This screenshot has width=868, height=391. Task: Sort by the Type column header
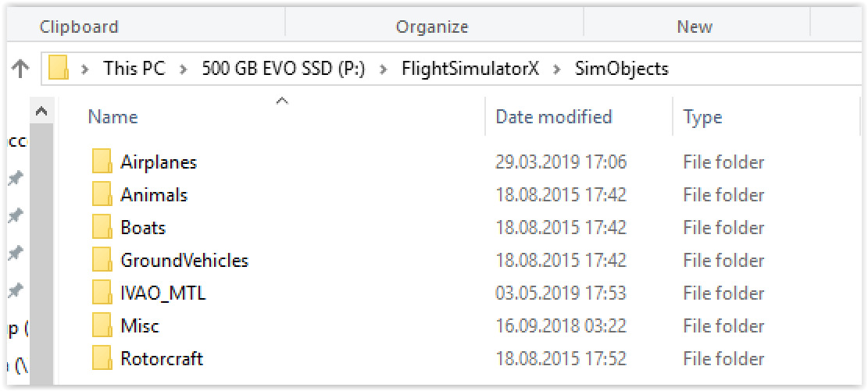pos(702,117)
